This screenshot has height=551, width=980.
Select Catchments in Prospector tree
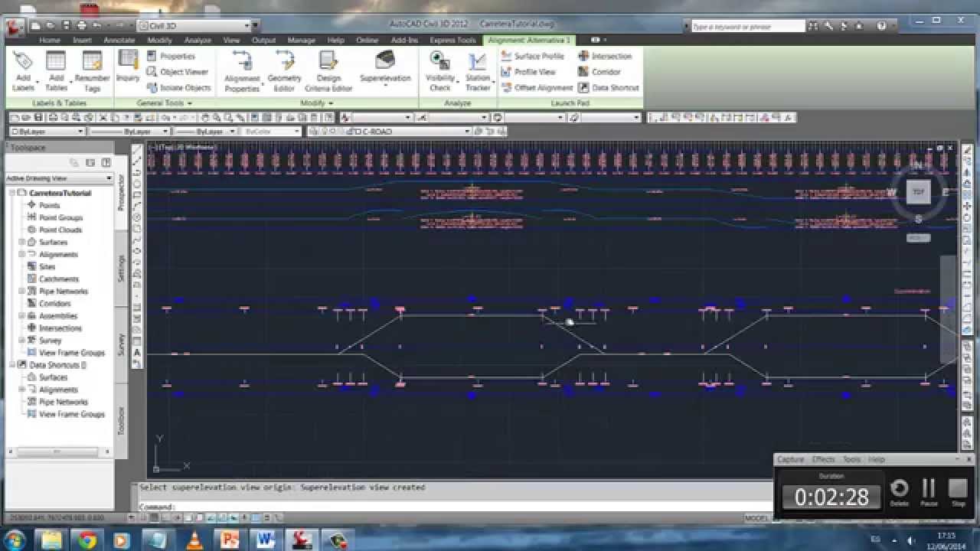(x=58, y=279)
